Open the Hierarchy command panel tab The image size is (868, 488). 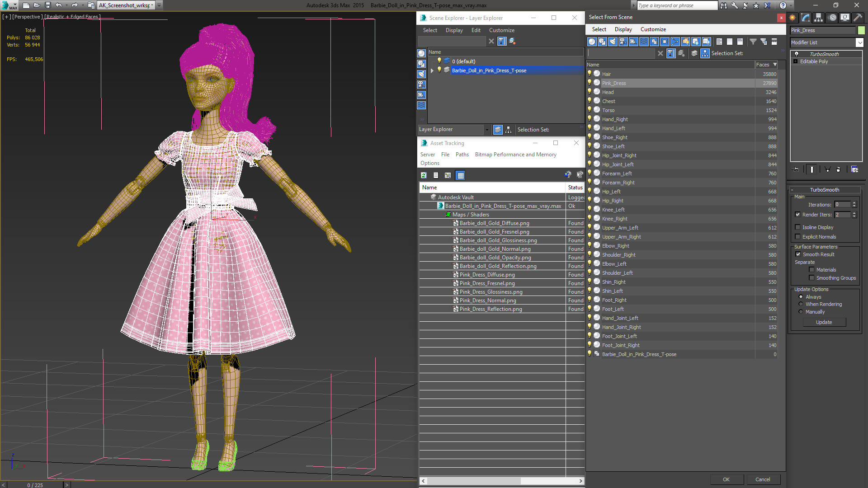click(818, 18)
